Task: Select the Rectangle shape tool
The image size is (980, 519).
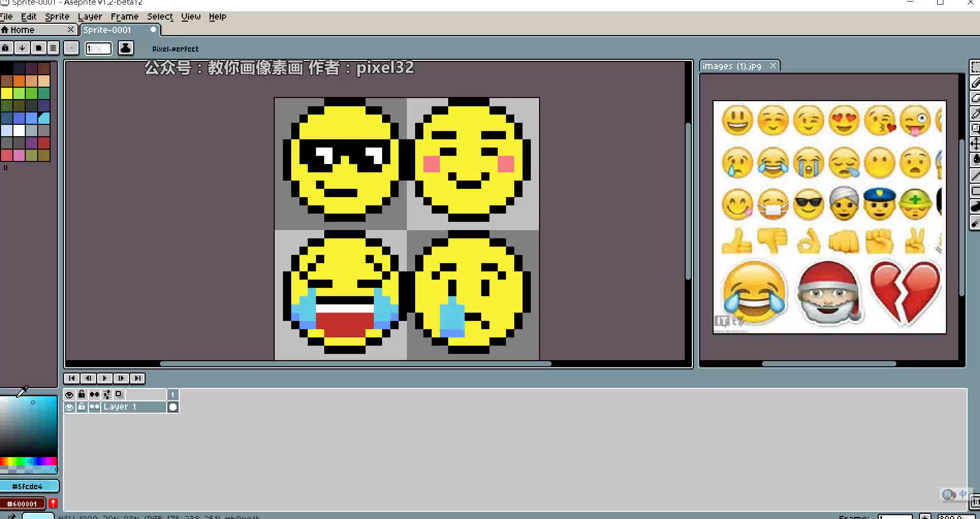Action: click(975, 191)
